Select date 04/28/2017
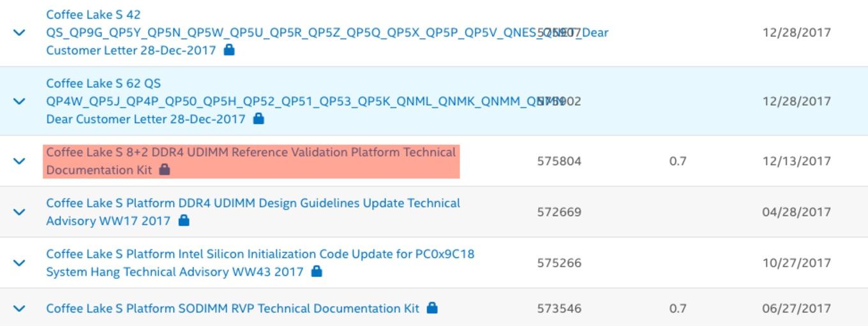The height and width of the screenshot is (326, 868). pyautogui.click(x=797, y=212)
